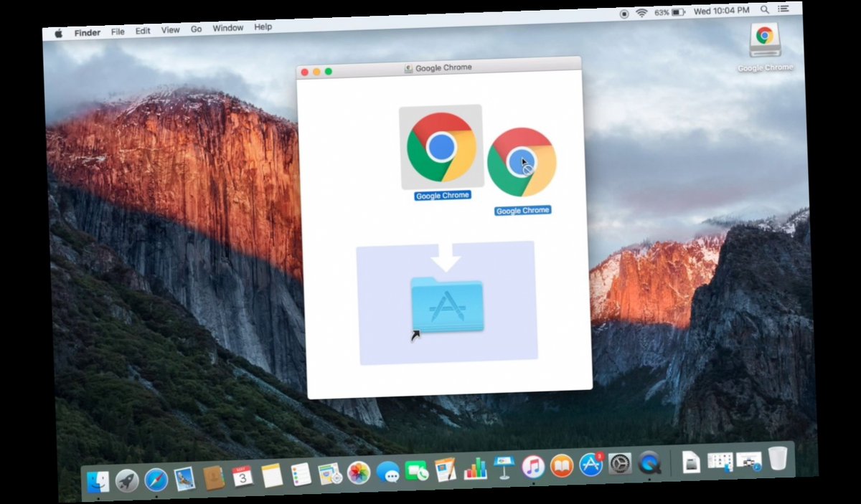861x504 pixels.
Task: Open the Go menu in the menu bar
Action: (196, 28)
